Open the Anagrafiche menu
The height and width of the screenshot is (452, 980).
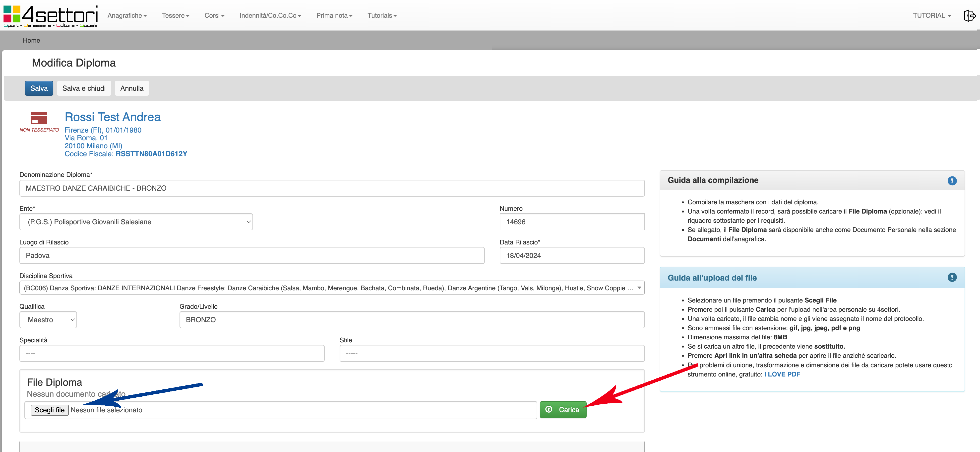(x=127, y=16)
